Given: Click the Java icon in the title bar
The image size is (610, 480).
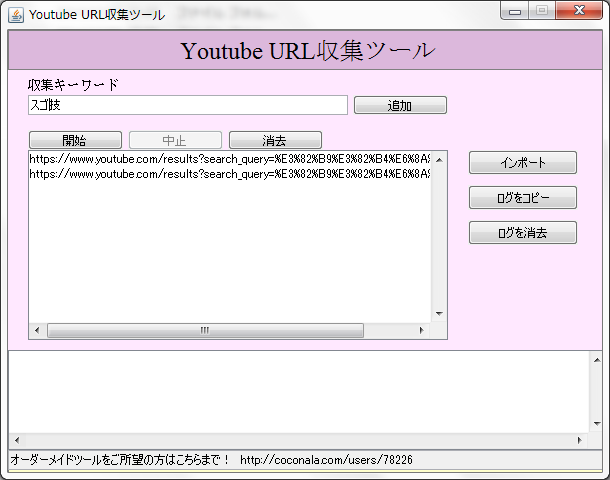Looking at the screenshot, I should click(16, 15).
